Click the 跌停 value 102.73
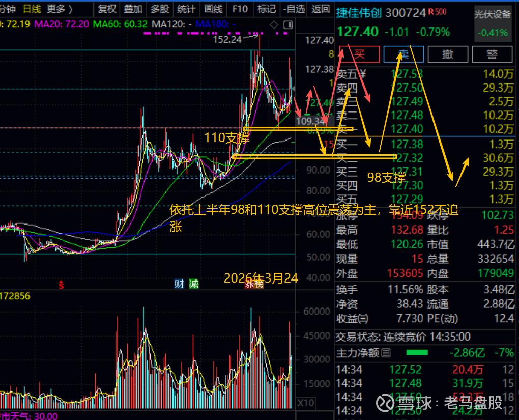 pyautogui.click(x=498, y=215)
